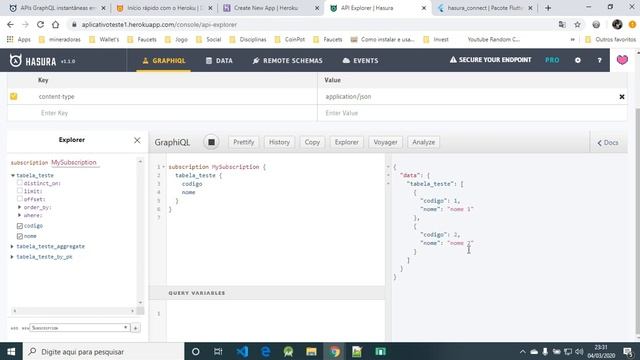The width and height of the screenshot is (640, 360).
Task: Open the REMOTE SCHEMAS tab
Action: [288, 60]
